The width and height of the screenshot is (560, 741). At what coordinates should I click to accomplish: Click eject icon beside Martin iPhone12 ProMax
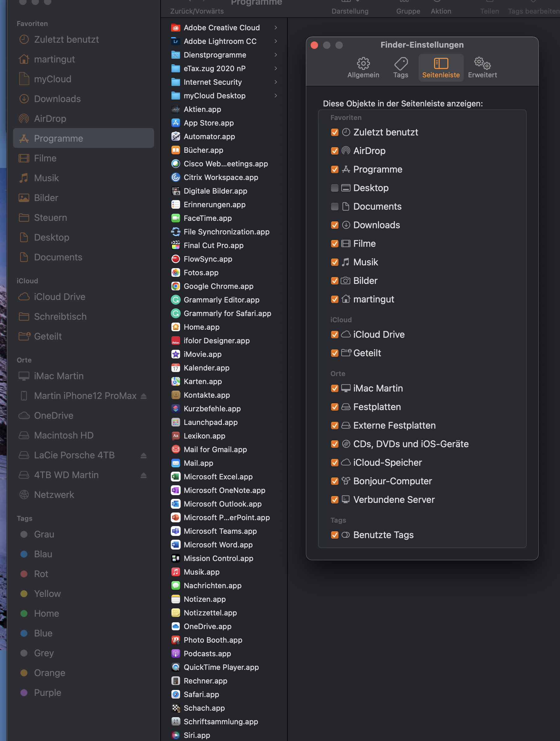(144, 396)
